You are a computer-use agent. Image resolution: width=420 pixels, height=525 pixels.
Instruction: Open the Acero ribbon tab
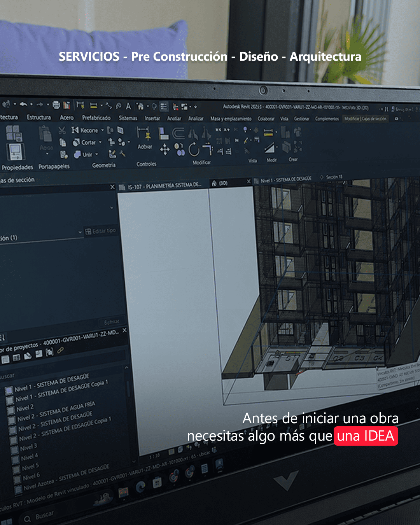tap(66, 117)
